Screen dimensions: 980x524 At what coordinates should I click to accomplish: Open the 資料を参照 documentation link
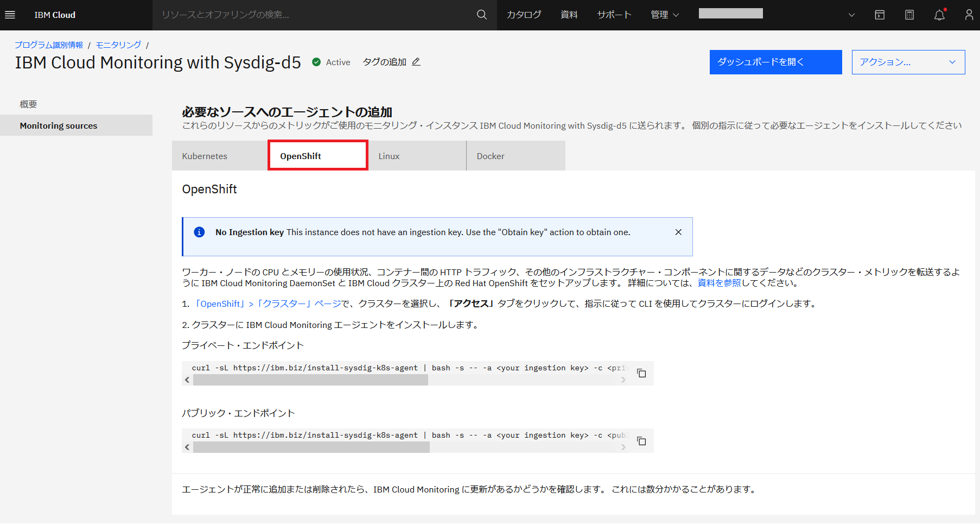[x=719, y=283]
